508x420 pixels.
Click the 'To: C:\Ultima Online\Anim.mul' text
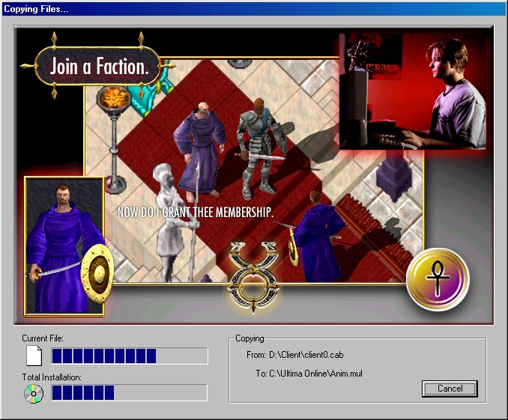[x=309, y=374]
